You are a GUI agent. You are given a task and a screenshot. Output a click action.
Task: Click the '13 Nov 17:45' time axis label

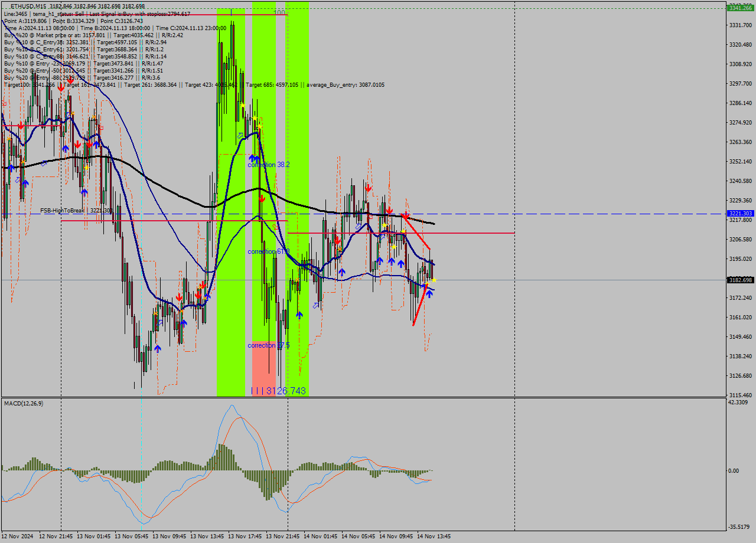[x=245, y=537]
